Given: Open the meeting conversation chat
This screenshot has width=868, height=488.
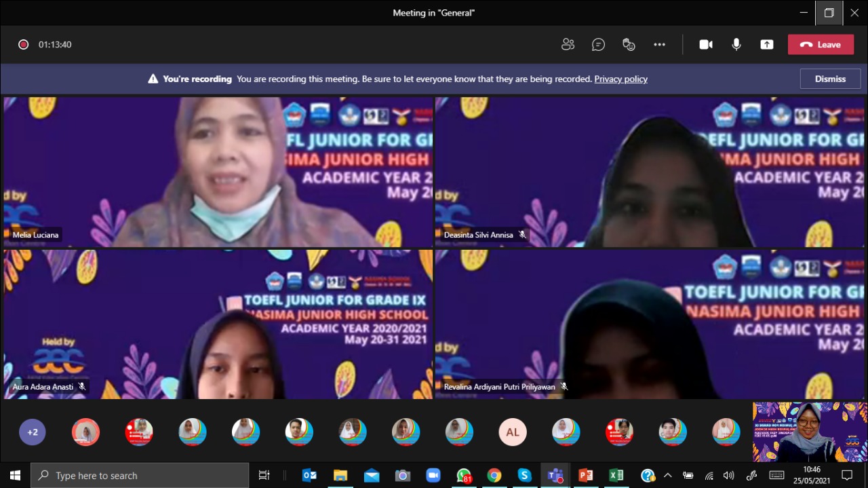Looking at the screenshot, I should (598, 45).
